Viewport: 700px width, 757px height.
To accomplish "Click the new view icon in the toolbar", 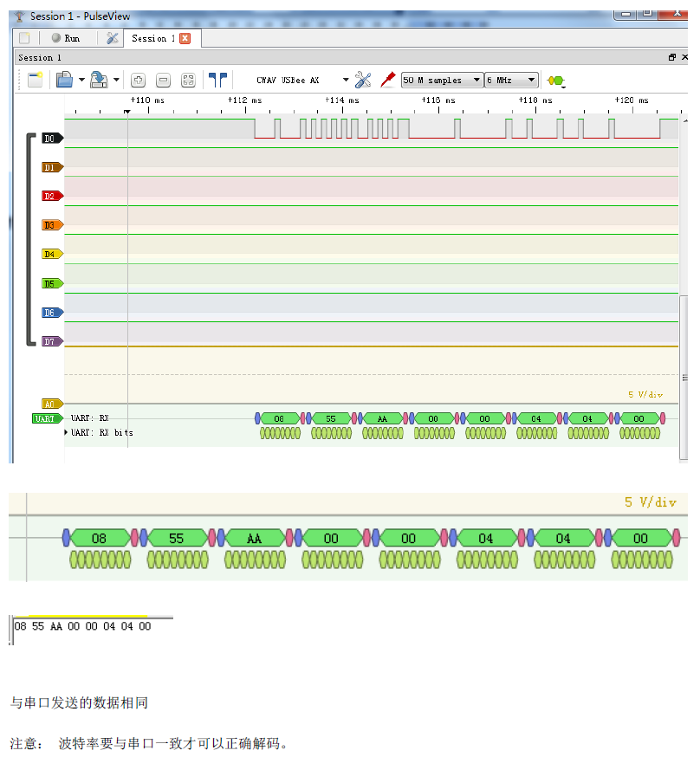I will 35,81.
